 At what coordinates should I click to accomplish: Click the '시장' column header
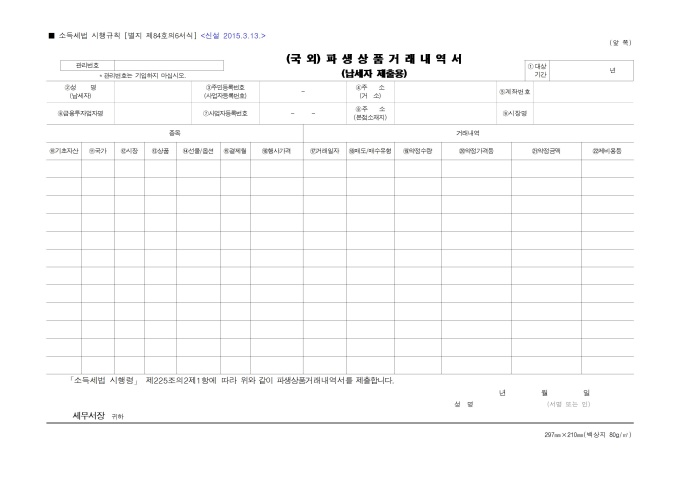129,151
